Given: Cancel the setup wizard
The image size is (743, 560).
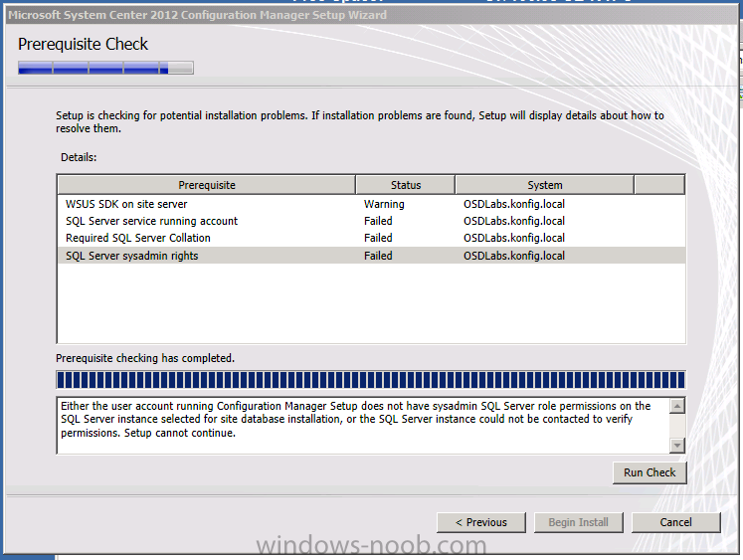Looking at the screenshot, I should click(x=675, y=522).
